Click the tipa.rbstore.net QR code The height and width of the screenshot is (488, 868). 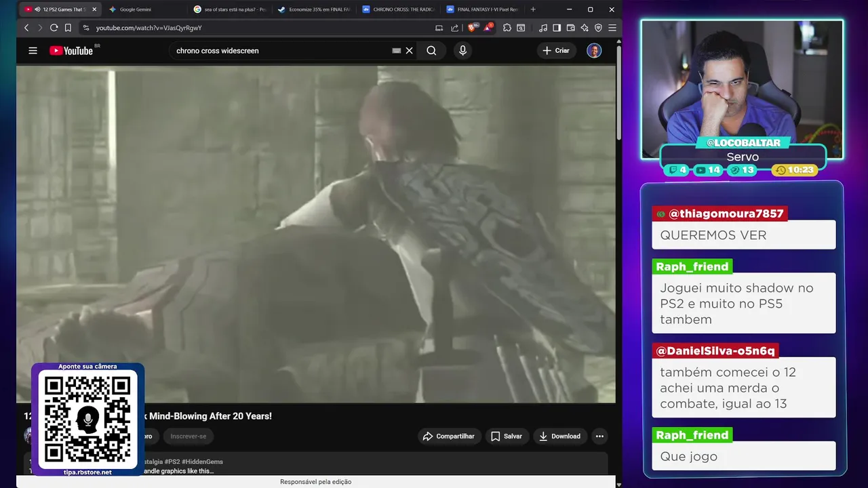click(x=87, y=419)
